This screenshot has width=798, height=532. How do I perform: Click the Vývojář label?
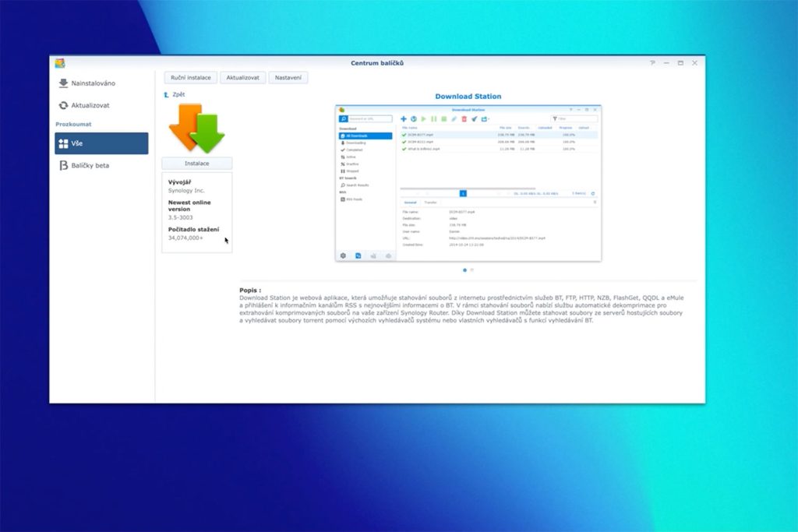click(180, 181)
